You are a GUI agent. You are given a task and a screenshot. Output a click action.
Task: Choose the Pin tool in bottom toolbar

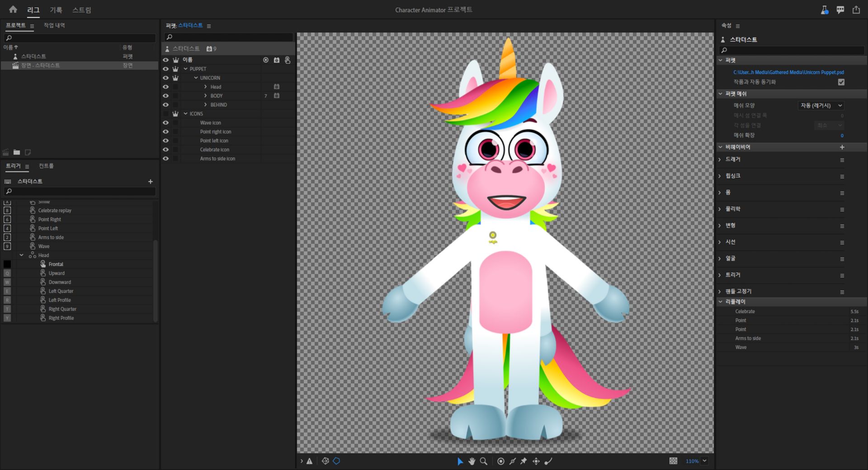(x=524, y=461)
